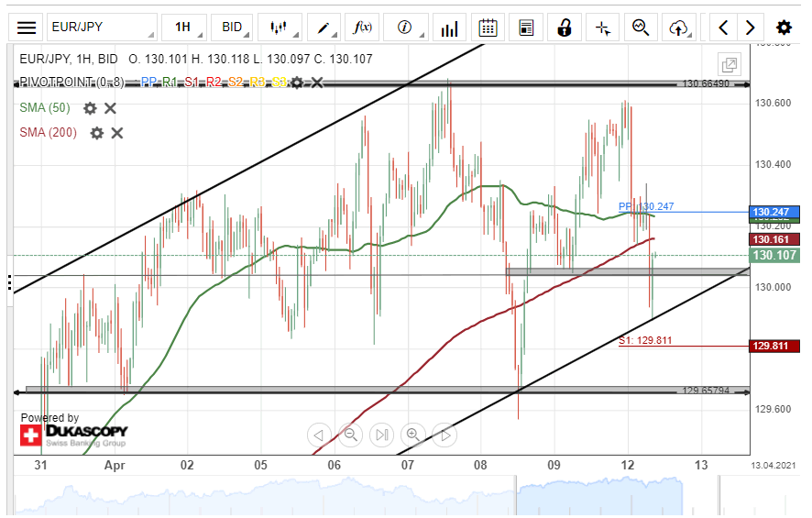Open the f(x) indicators menu

click(x=363, y=28)
